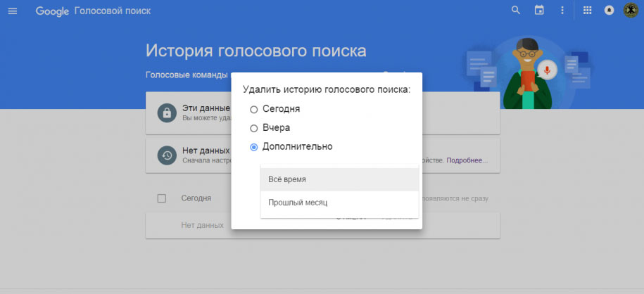Open the account profile avatar
The image size is (644, 294).
(630, 11)
